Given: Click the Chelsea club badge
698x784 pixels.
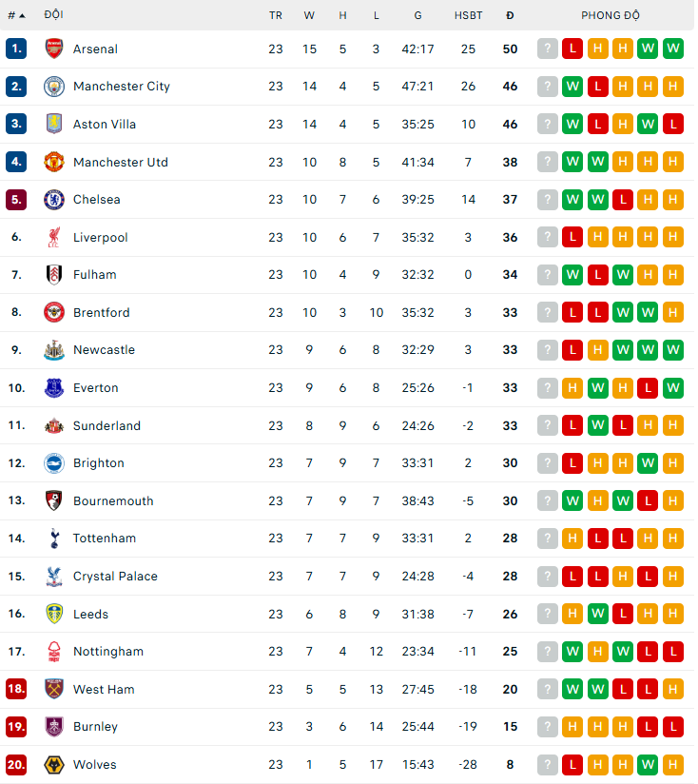Looking at the screenshot, I should pos(53,200).
